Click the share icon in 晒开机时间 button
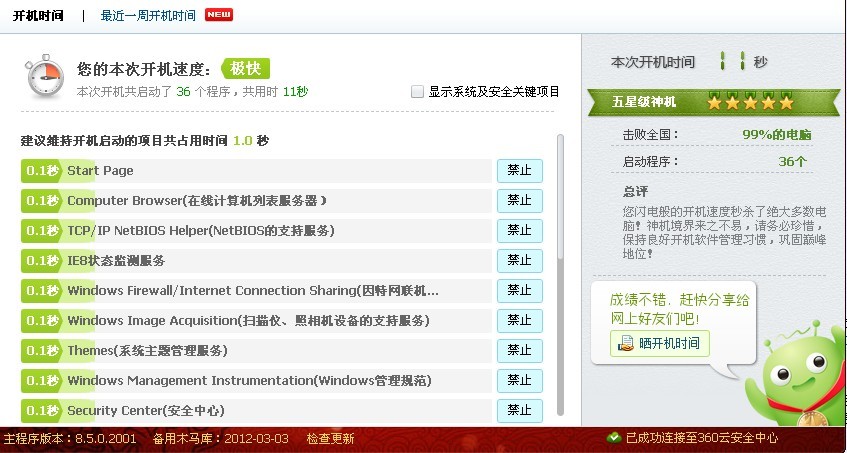 626,343
